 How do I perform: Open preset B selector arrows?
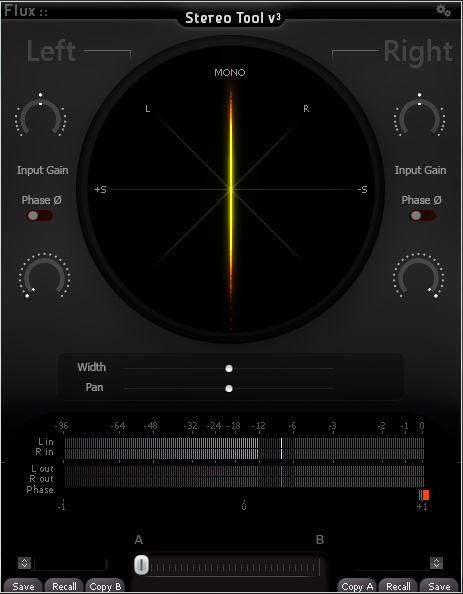coord(436,563)
